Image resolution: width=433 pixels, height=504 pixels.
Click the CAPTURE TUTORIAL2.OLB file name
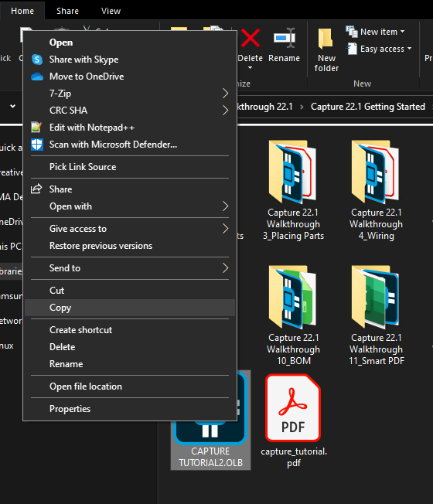click(210, 457)
